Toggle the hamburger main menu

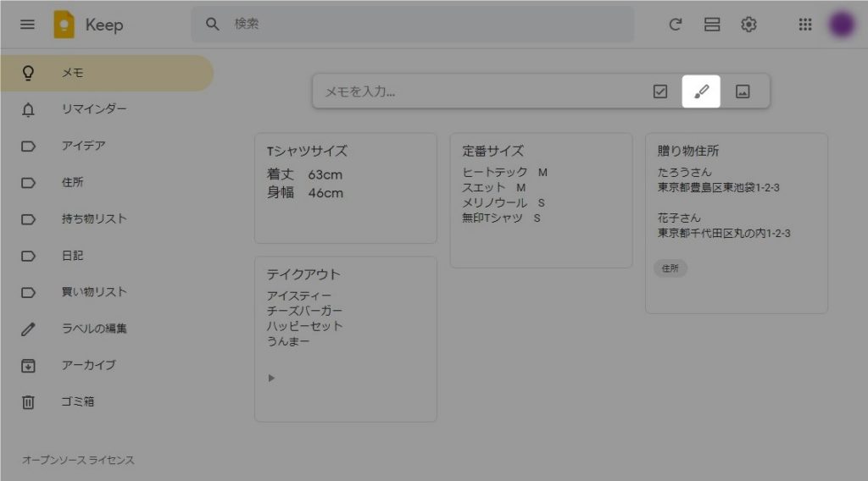[27, 25]
